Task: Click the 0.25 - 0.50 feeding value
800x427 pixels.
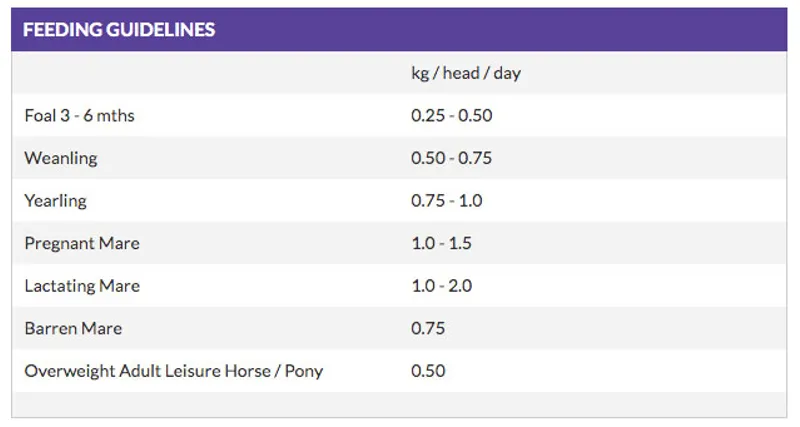Action: point(452,116)
